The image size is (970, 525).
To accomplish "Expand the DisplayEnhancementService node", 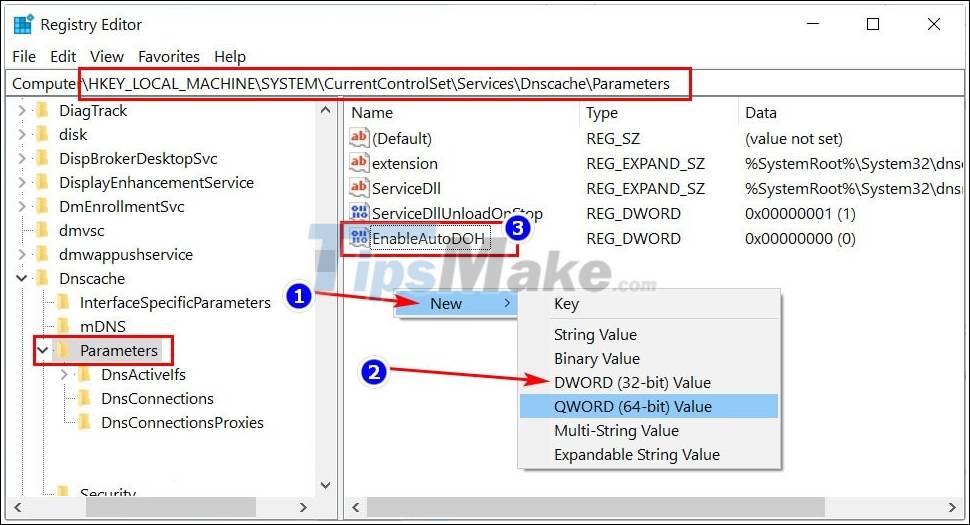I will point(22,182).
